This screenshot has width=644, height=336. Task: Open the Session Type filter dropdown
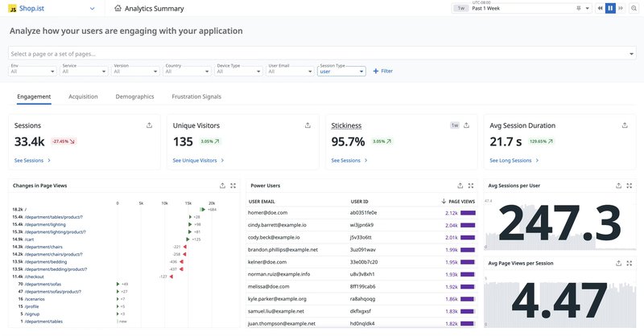click(341, 71)
